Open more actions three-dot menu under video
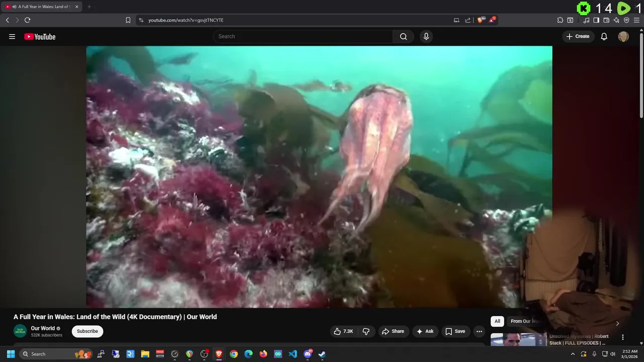Viewport: 644px width, 362px height. coord(479,331)
